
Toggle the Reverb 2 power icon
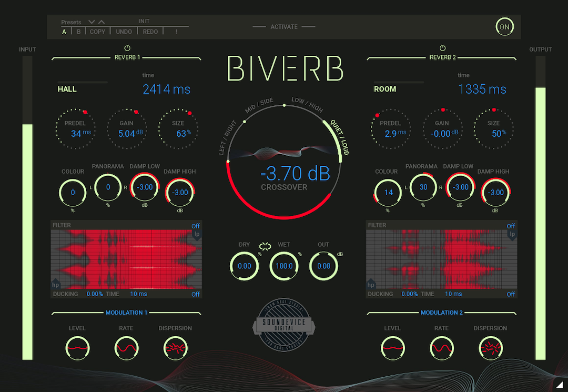(x=442, y=48)
